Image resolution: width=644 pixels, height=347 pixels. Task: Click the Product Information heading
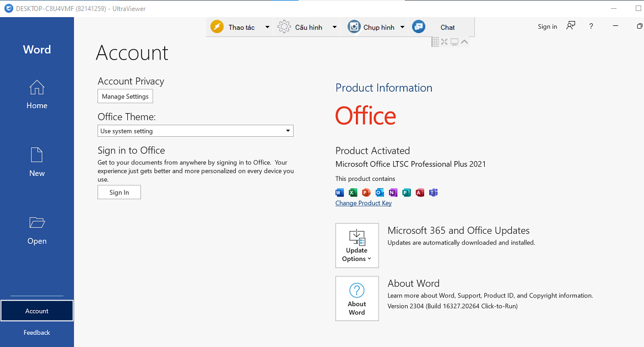point(383,88)
